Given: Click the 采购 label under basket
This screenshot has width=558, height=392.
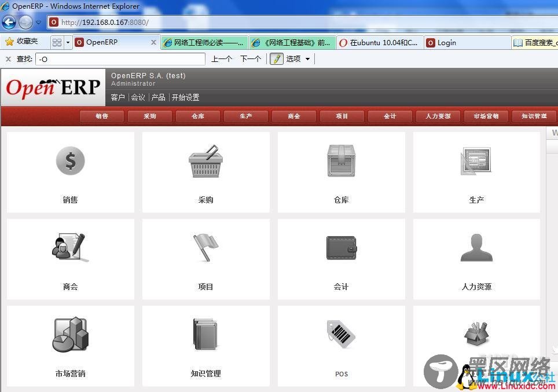Looking at the screenshot, I should coord(205,200).
